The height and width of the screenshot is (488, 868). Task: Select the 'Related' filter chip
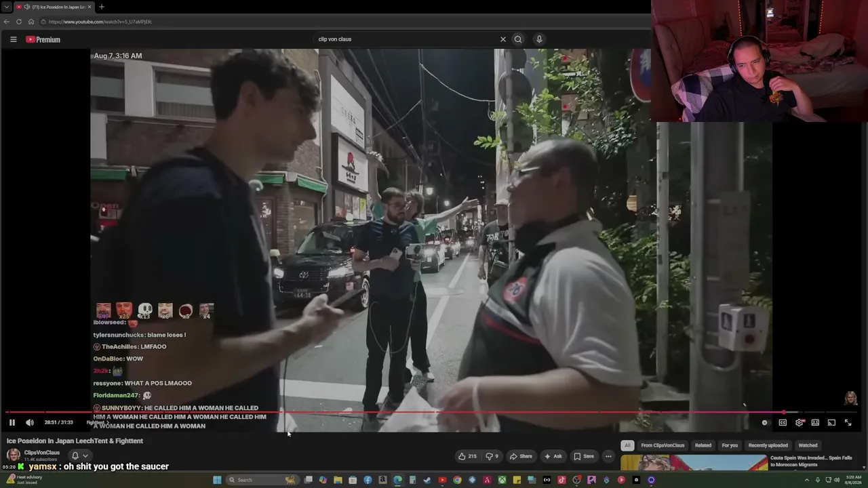click(x=703, y=445)
